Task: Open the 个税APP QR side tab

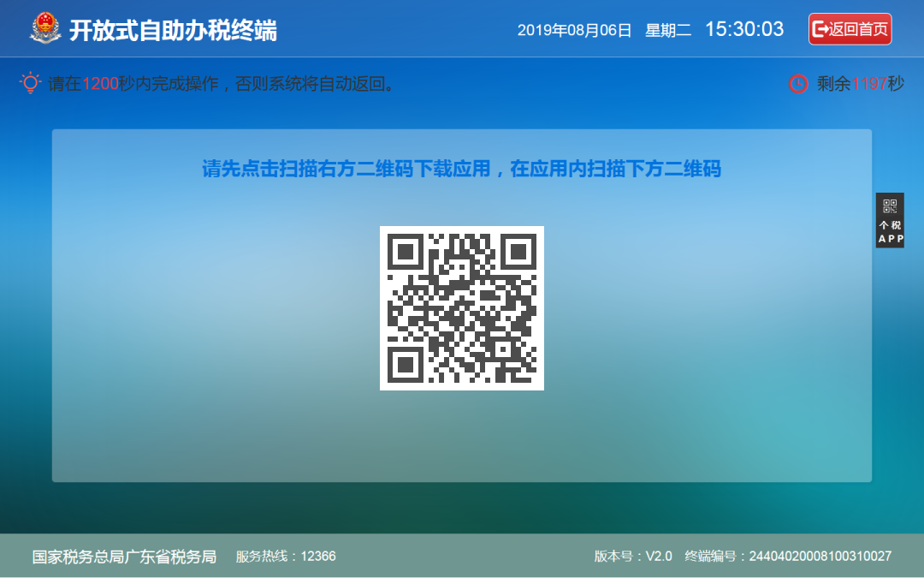Action: click(x=890, y=220)
